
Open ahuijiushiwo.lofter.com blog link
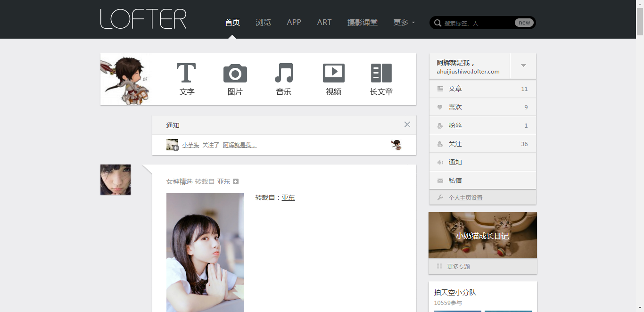468,72
